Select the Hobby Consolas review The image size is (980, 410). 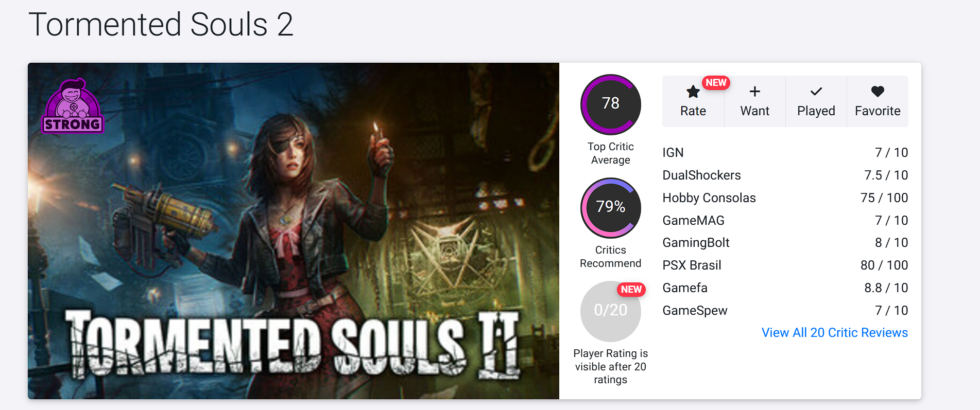pos(709,198)
